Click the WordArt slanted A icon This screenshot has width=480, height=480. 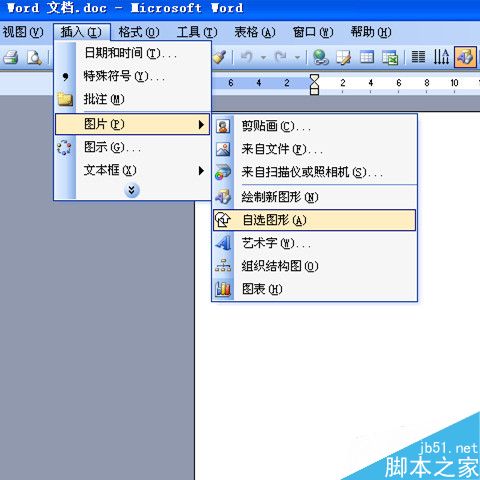point(223,243)
